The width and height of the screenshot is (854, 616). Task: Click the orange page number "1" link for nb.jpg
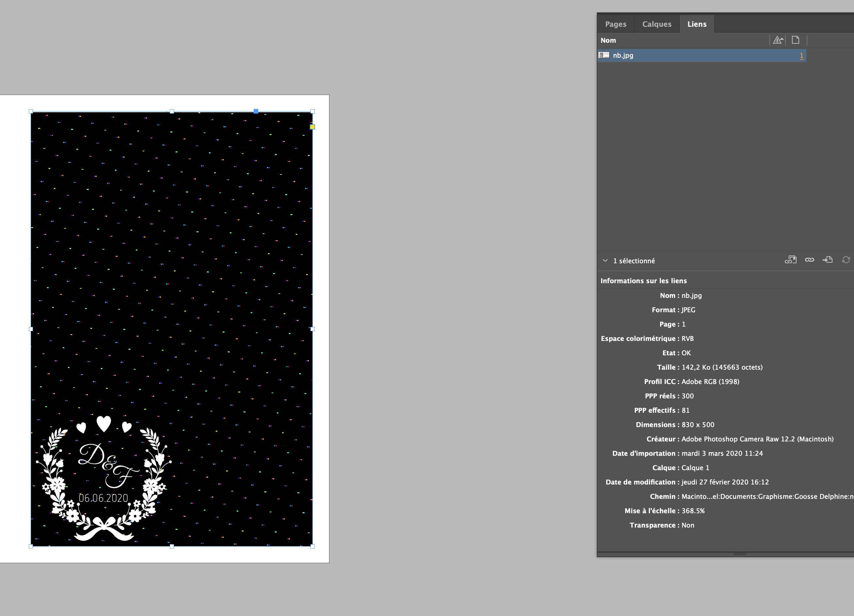pyautogui.click(x=801, y=55)
